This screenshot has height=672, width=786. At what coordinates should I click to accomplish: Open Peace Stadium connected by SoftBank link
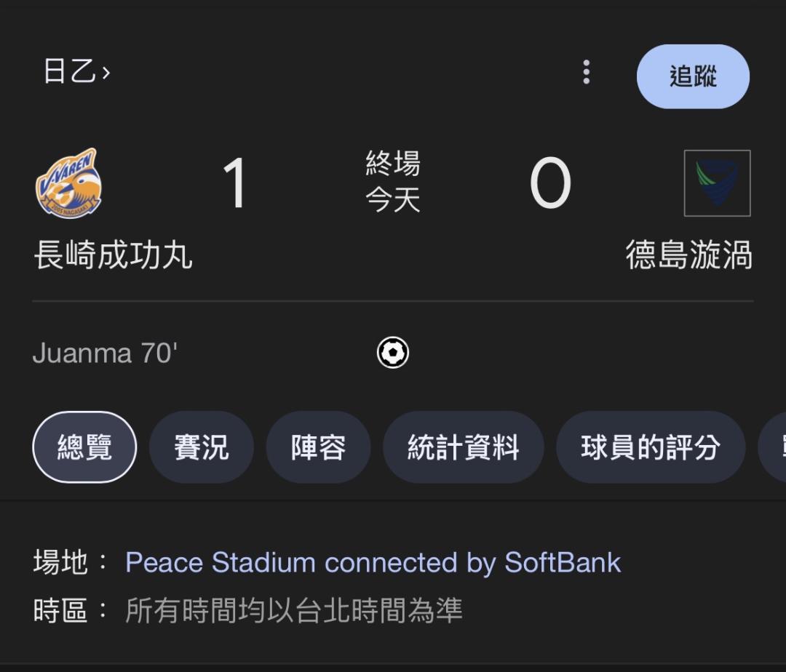[373, 562]
